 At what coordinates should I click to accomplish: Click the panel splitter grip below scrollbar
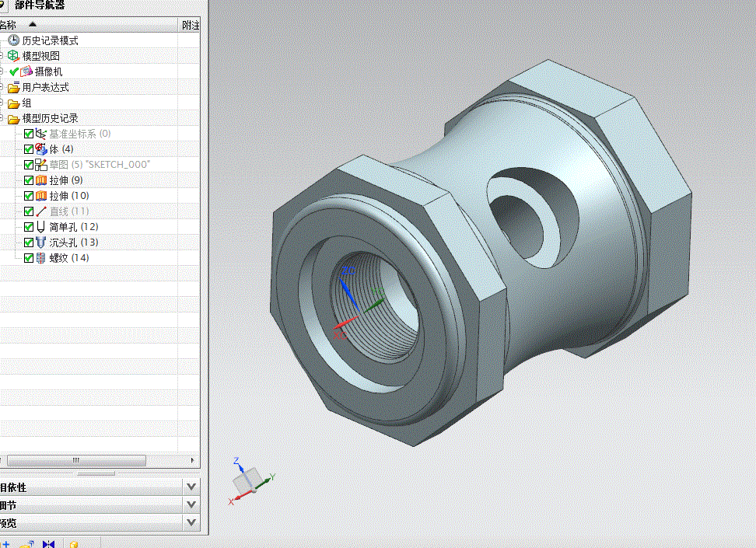point(96,473)
